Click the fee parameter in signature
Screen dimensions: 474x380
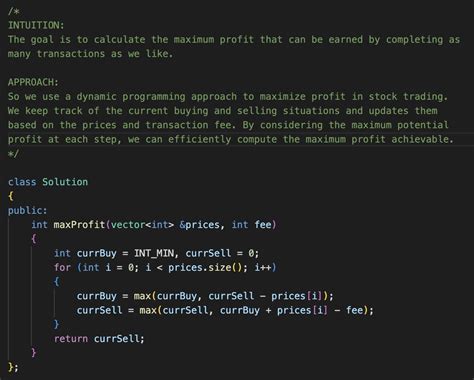(x=263, y=225)
